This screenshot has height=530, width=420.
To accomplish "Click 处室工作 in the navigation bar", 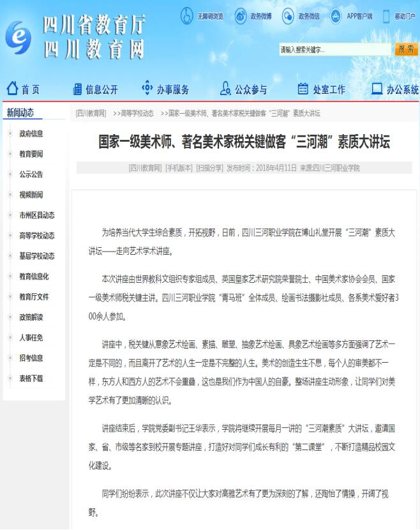I will 322,89.
